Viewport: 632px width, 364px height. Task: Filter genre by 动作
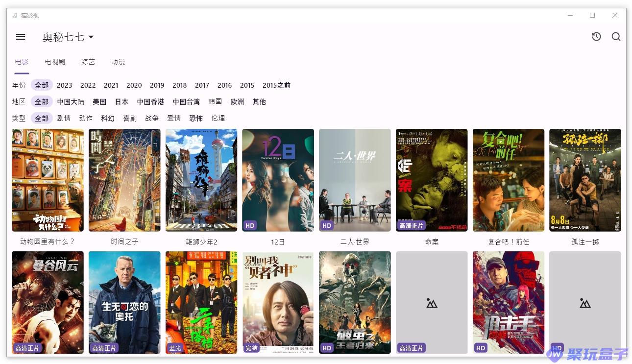click(x=86, y=118)
